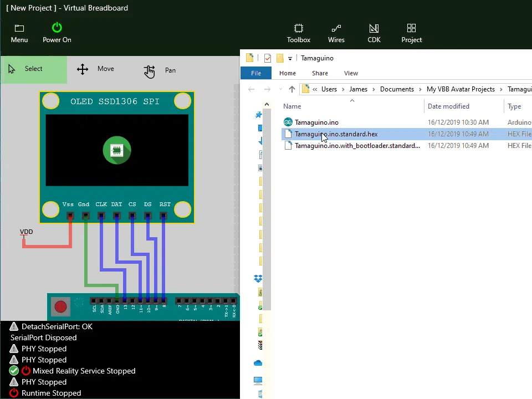The width and height of the screenshot is (532, 399).
Task: Click the Power On button
Action: 57,33
